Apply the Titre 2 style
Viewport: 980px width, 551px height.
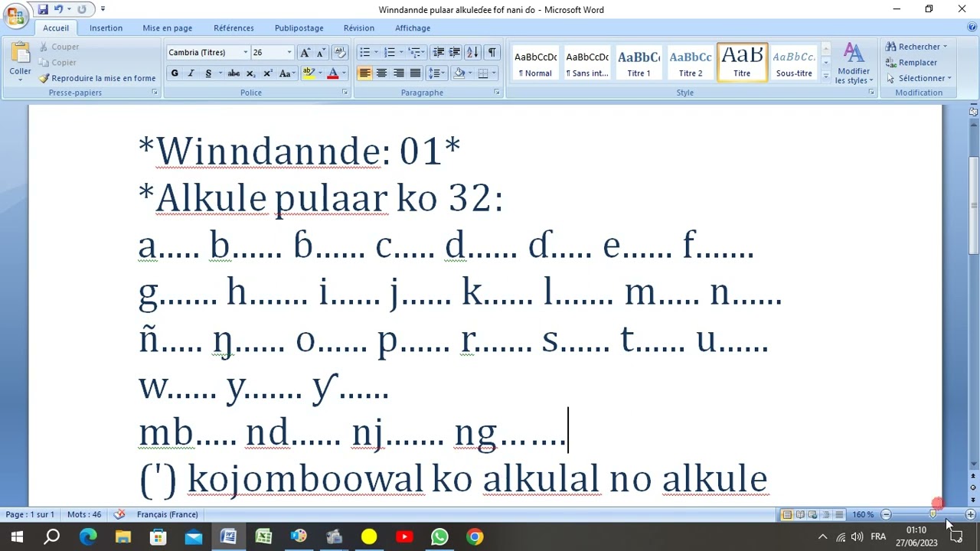(691, 63)
